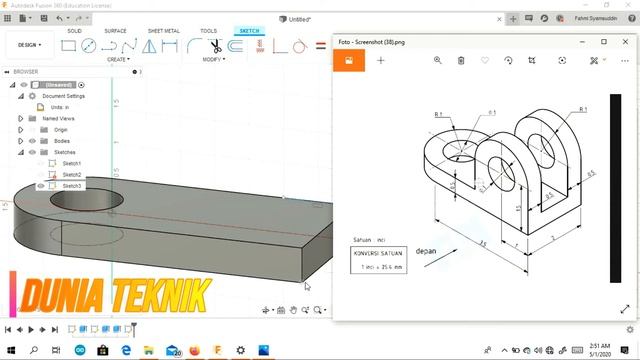Toggle visibility of Sketches folder
The image size is (640, 360).
[x=32, y=152]
